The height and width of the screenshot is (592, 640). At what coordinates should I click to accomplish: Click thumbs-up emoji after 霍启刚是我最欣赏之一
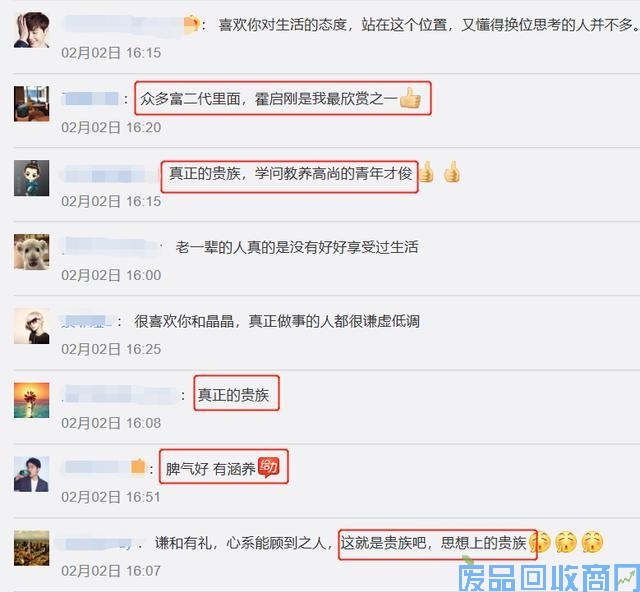(410, 98)
